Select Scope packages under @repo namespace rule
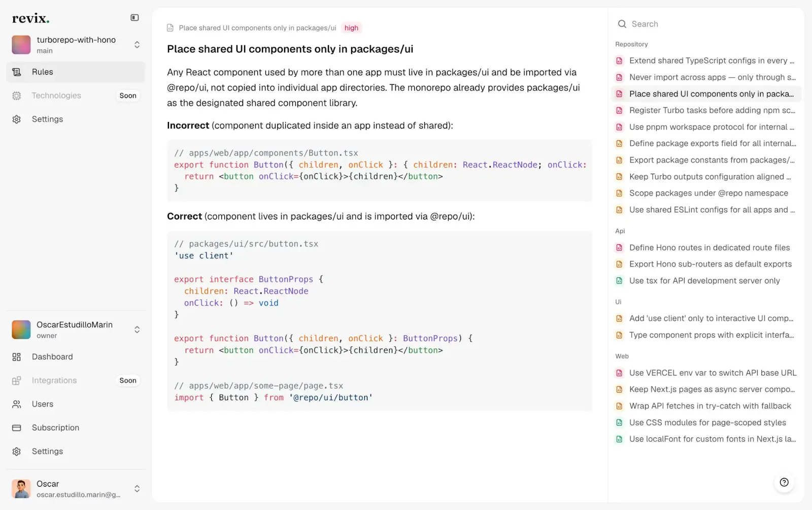812x510 pixels. coord(706,193)
